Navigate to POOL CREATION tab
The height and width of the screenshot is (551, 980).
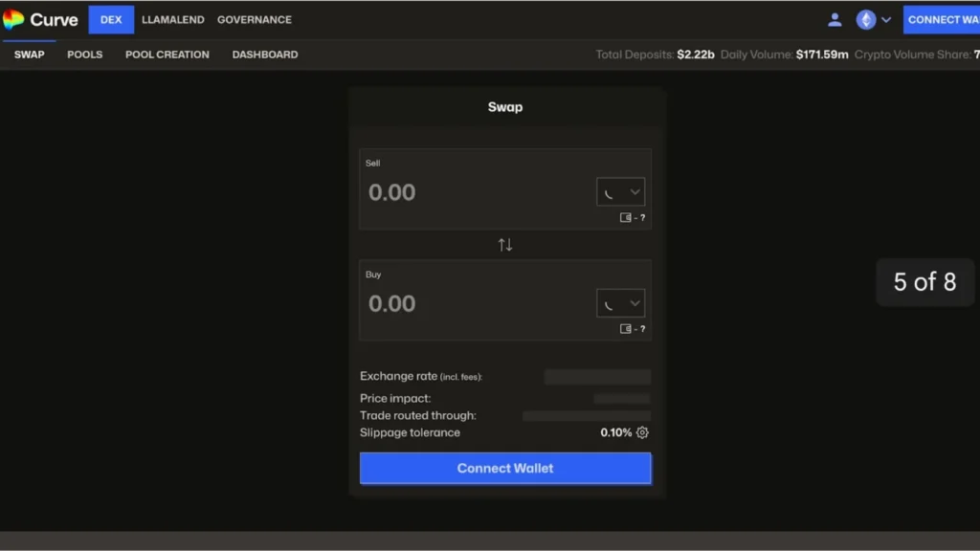point(167,55)
